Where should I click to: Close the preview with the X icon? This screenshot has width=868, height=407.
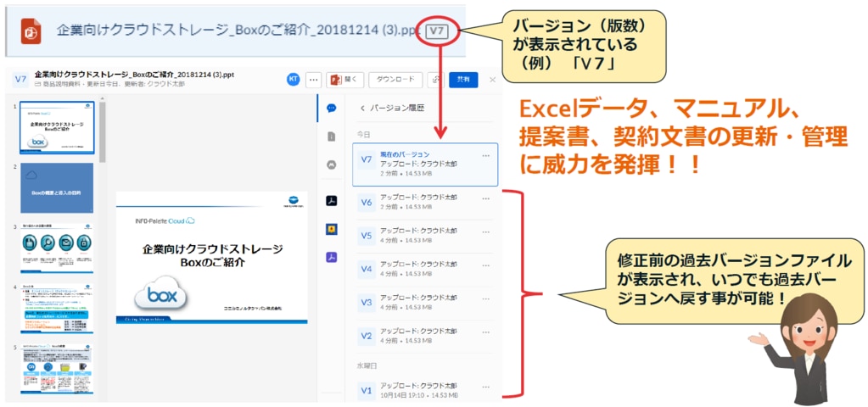[x=493, y=80]
